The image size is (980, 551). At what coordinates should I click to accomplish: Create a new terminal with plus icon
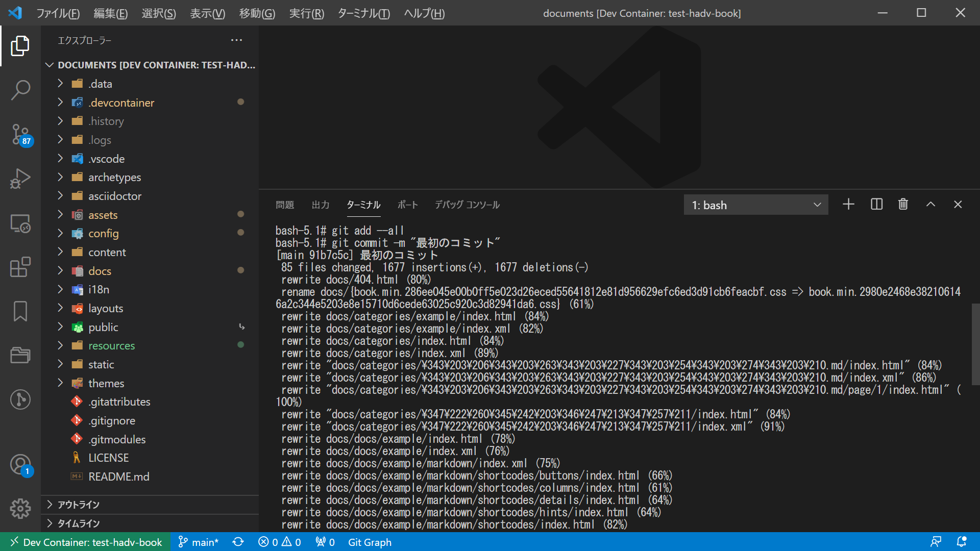tap(848, 205)
